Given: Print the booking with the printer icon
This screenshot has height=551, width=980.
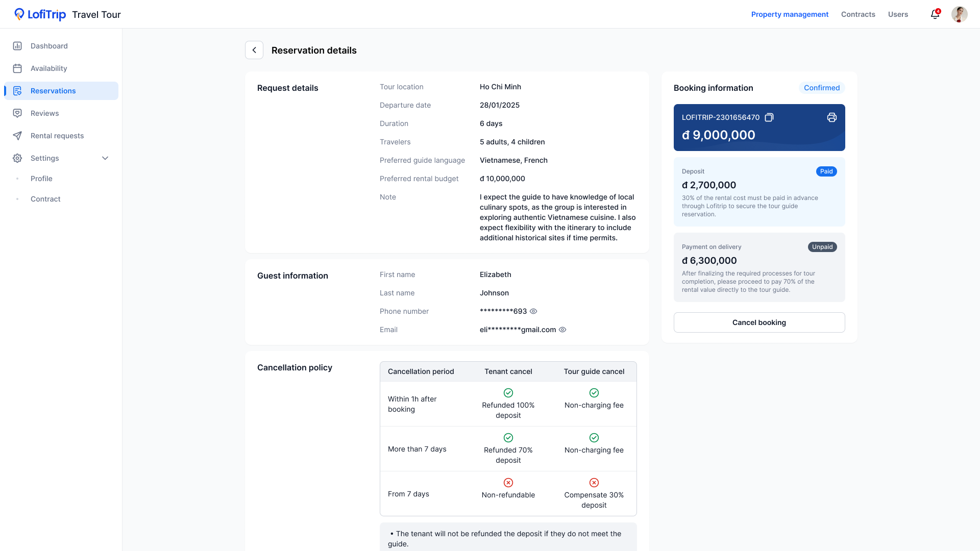Looking at the screenshot, I should coord(832,117).
